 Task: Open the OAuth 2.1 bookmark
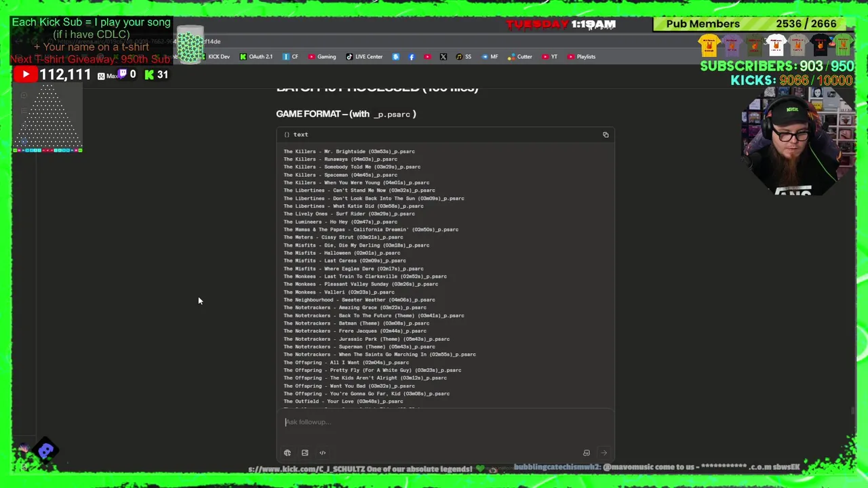click(x=256, y=57)
